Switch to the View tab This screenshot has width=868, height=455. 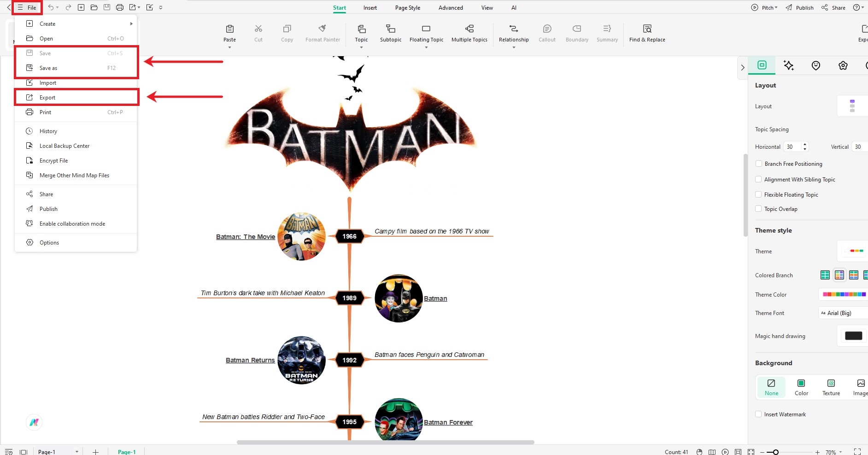[487, 8]
